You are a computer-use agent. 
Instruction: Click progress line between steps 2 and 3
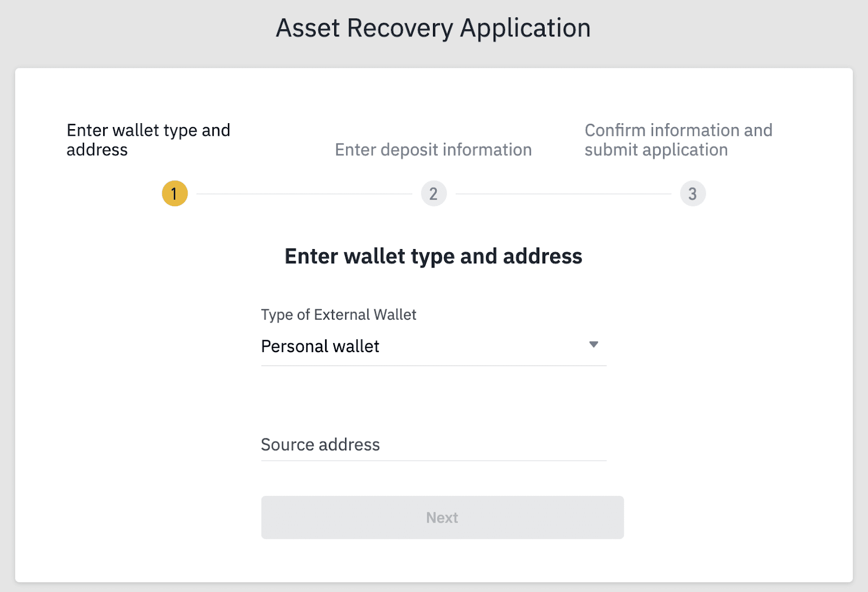pos(563,194)
